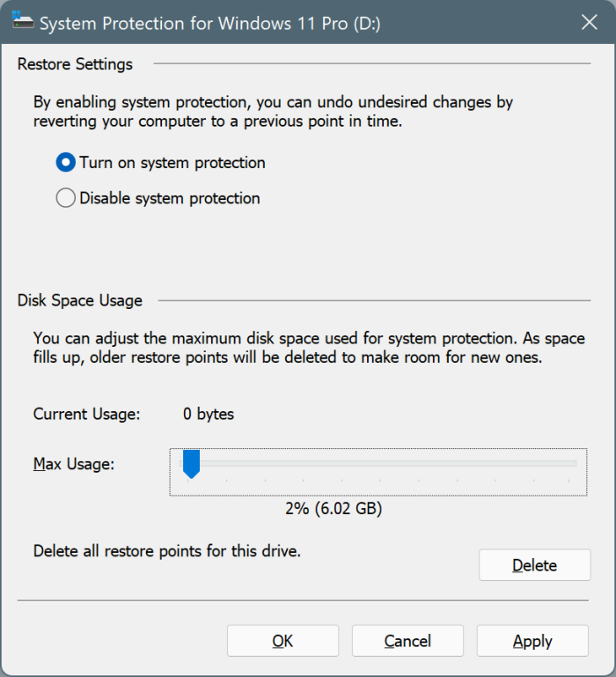Image resolution: width=616 pixels, height=677 pixels.
Task: Click the 0 bytes current usage value
Action: click(209, 414)
